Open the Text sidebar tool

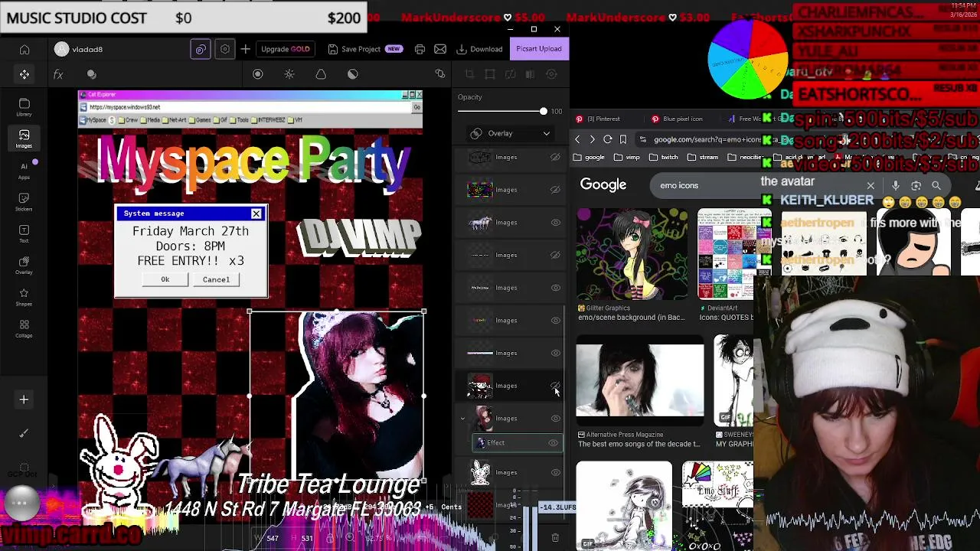click(24, 233)
